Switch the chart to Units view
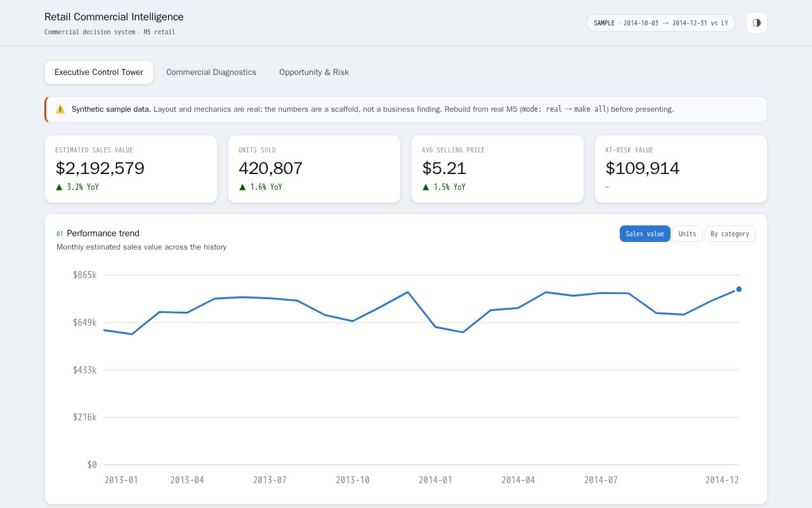Viewport: 812px width, 508px height. [x=687, y=234]
